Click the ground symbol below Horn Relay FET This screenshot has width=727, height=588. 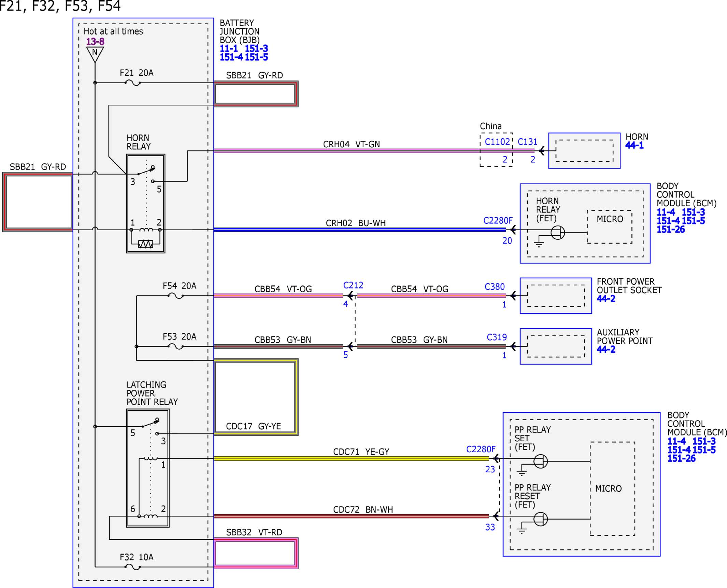[x=539, y=244]
